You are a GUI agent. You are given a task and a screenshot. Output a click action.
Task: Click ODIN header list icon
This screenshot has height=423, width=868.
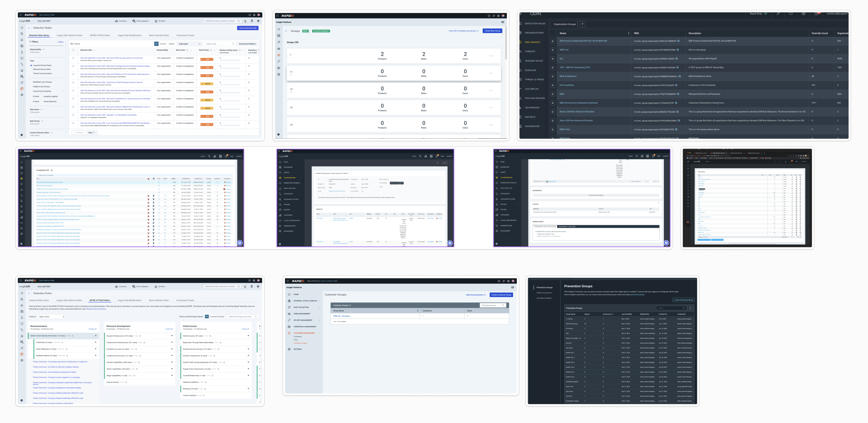[x=804, y=14]
